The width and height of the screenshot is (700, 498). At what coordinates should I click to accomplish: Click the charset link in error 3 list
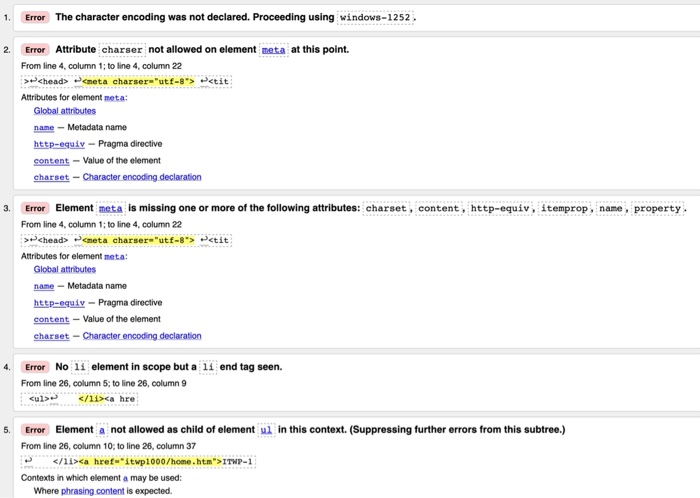click(x=51, y=336)
